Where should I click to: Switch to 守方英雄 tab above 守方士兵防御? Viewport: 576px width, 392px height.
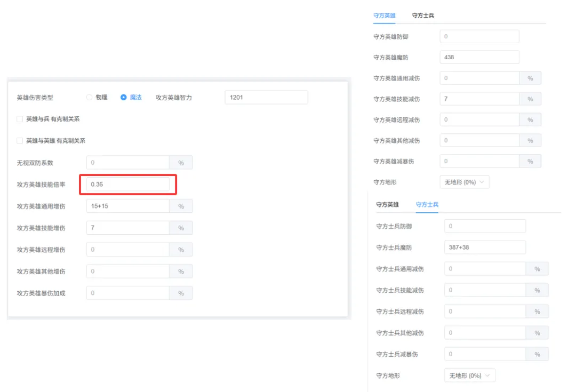388,205
